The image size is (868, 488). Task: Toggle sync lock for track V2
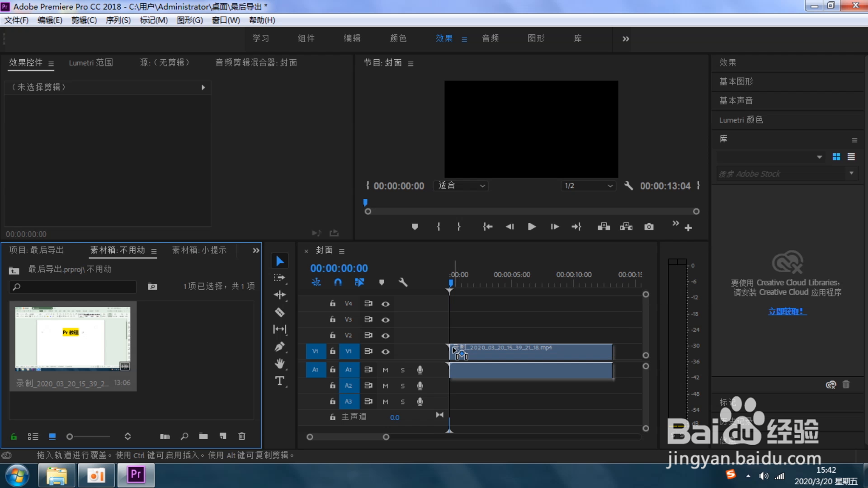[368, 335]
